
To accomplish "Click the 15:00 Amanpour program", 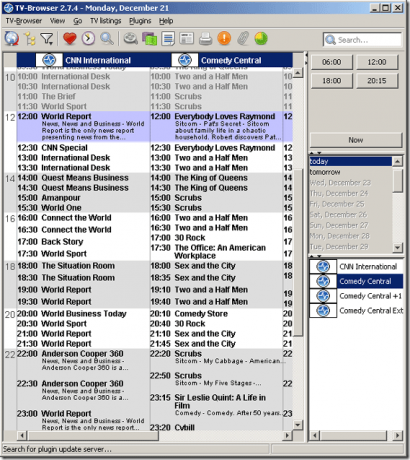I will [x=83, y=198].
